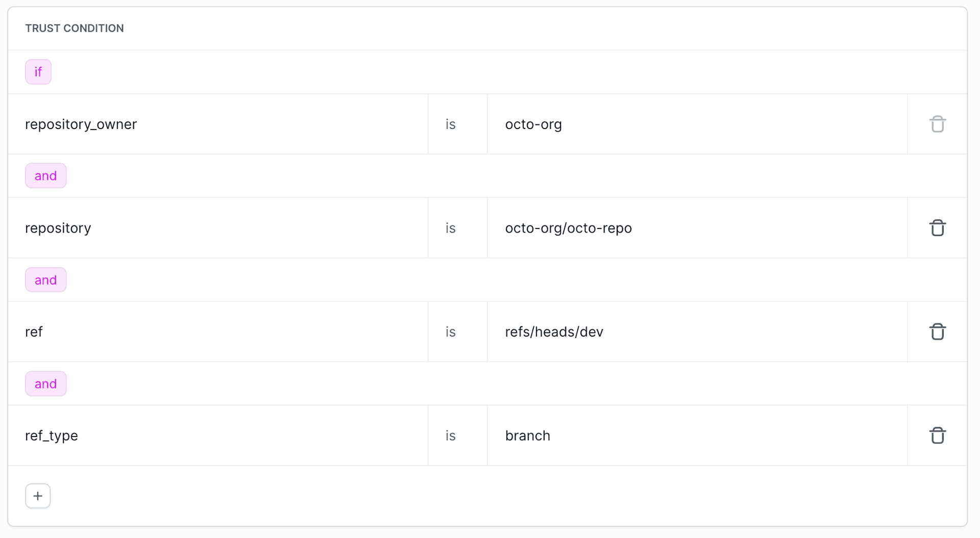Screen dimensions: 980x538
Task: Click the first 'and' connector tag
Action: coord(45,175)
